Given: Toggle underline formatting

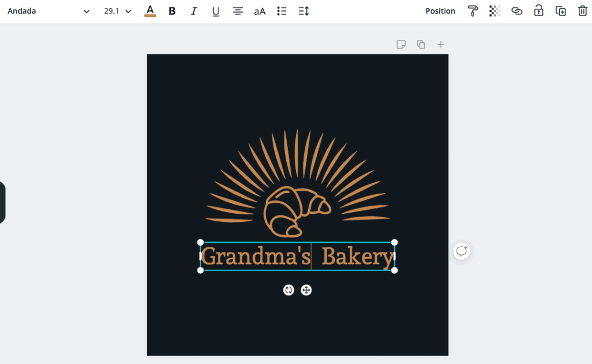Looking at the screenshot, I should (216, 12).
